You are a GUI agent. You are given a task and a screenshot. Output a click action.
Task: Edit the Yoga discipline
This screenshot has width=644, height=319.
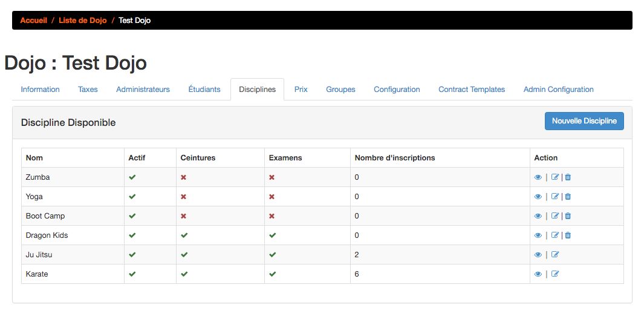[x=555, y=197]
